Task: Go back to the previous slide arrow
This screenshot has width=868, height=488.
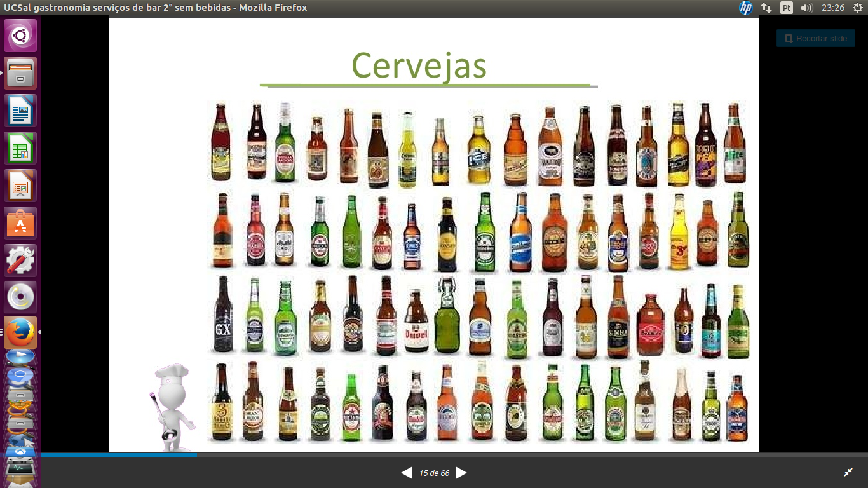Action: coord(407,473)
